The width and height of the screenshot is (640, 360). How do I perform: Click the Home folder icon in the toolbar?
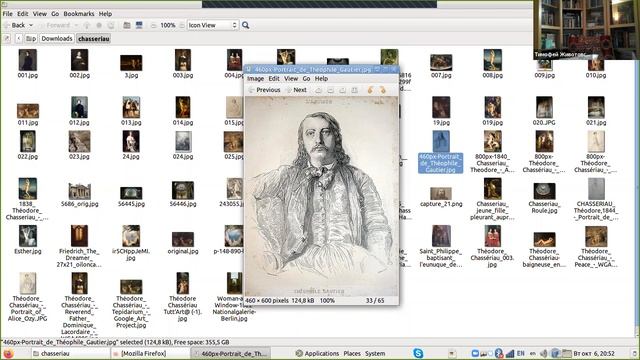click(127, 25)
